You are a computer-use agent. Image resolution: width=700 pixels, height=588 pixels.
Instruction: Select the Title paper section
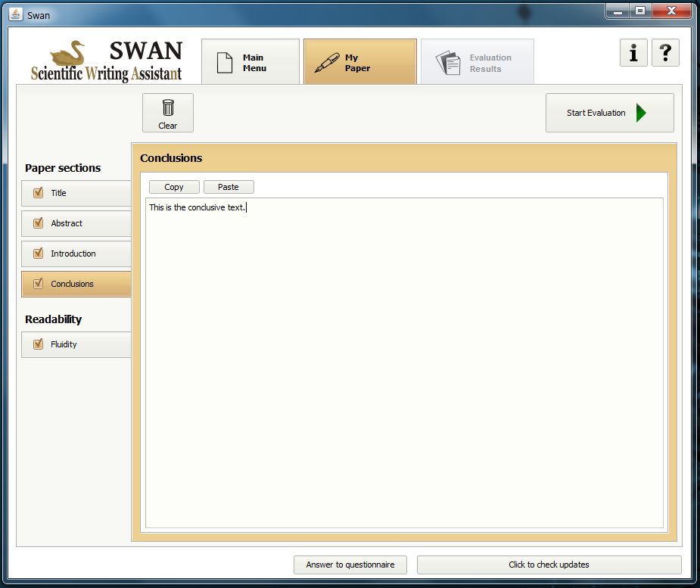(x=76, y=193)
